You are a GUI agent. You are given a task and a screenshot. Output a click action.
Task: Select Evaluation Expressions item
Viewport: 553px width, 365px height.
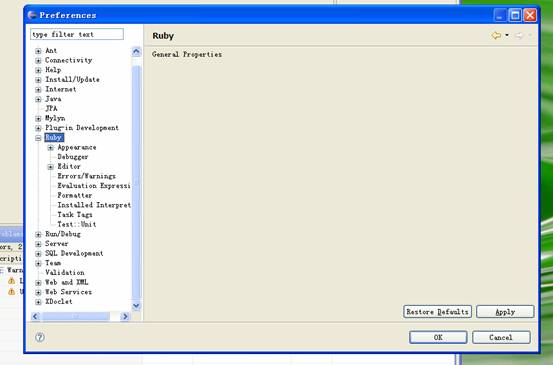point(94,185)
